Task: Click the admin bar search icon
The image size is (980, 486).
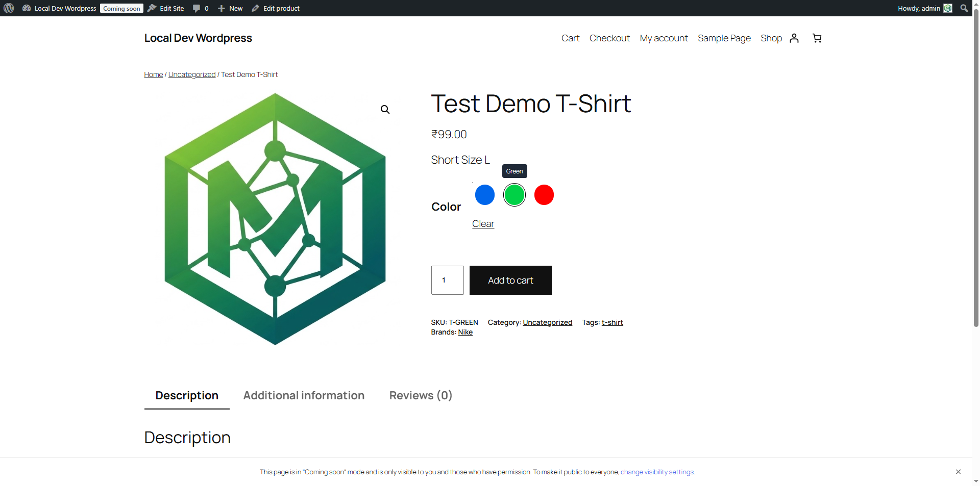Action: [964, 8]
